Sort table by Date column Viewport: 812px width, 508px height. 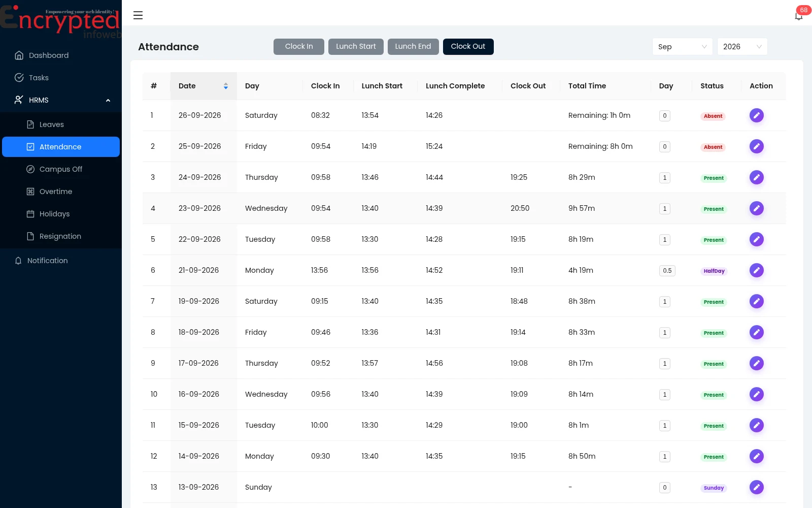coord(203,86)
